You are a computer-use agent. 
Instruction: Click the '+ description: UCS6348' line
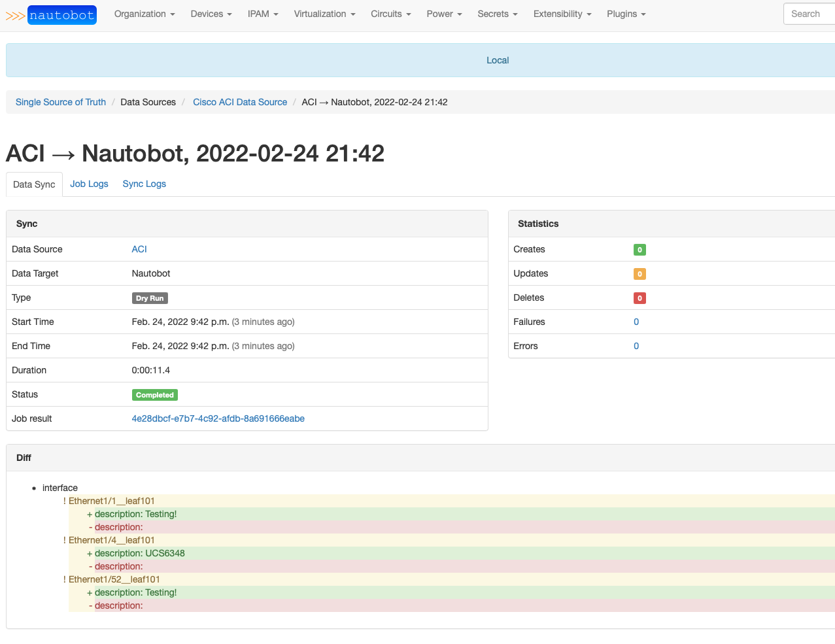click(x=136, y=553)
